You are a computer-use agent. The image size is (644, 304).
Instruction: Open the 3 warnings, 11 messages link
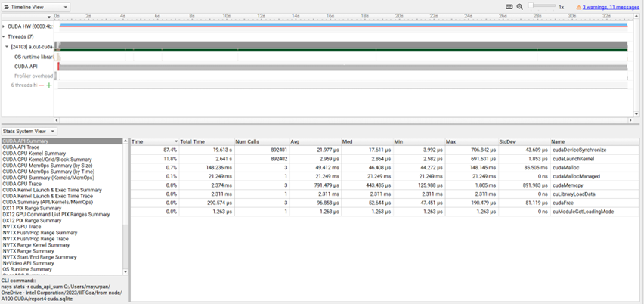(611, 6)
